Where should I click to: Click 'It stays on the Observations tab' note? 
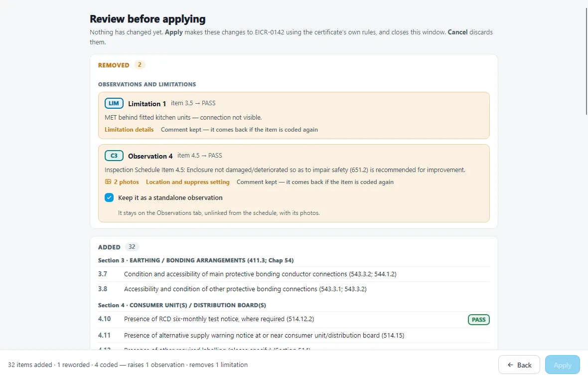pos(219,213)
